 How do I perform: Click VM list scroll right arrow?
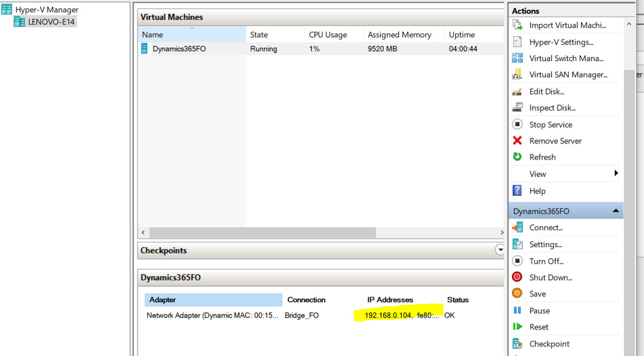coord(502,233)
